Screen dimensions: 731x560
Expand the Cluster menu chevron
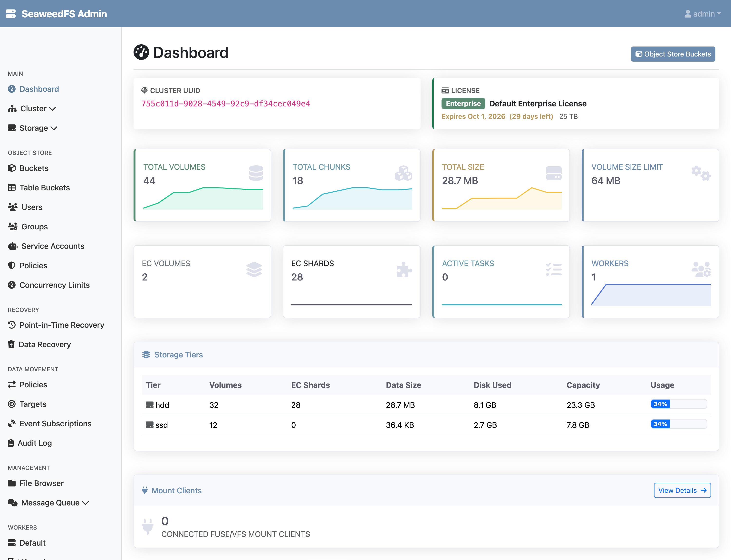[52, 109]
